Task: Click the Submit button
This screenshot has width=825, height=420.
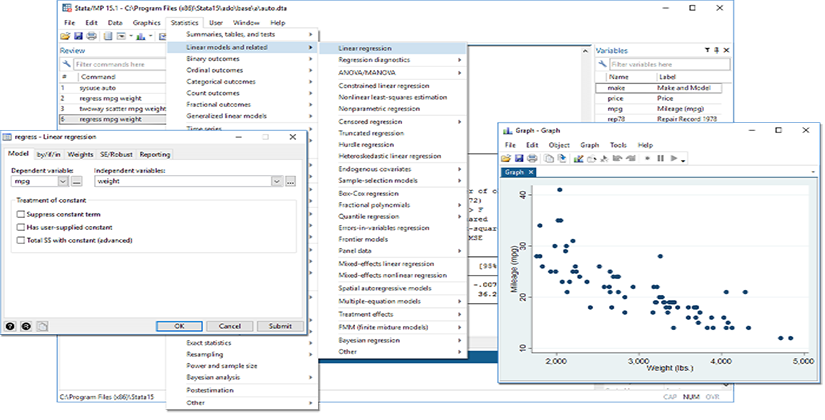Action: 280,326
